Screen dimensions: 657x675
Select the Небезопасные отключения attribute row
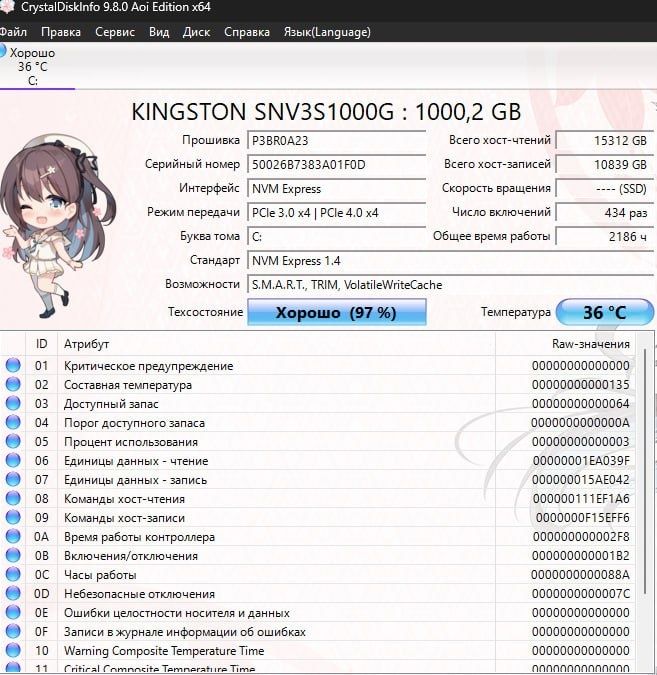tap(318, 594)
